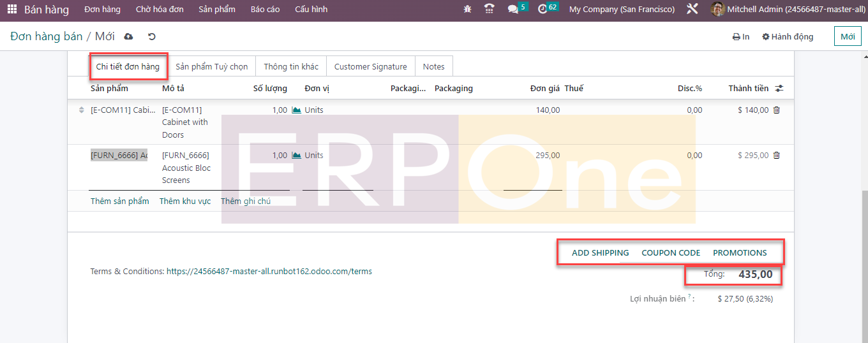Discard changes with the undo icon
The width and height of the screenshot is (868, 343).
click(x=151, y=36)
